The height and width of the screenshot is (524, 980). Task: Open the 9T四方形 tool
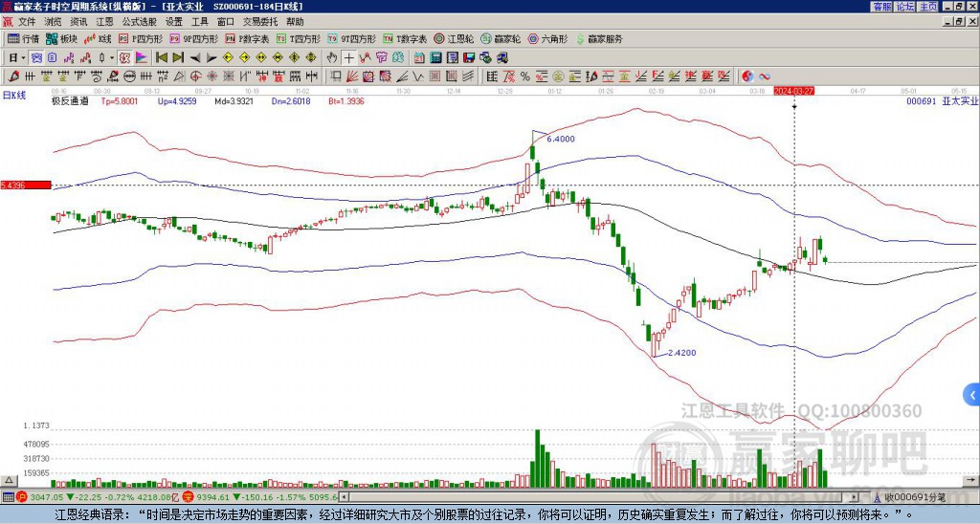click(351, 38)
